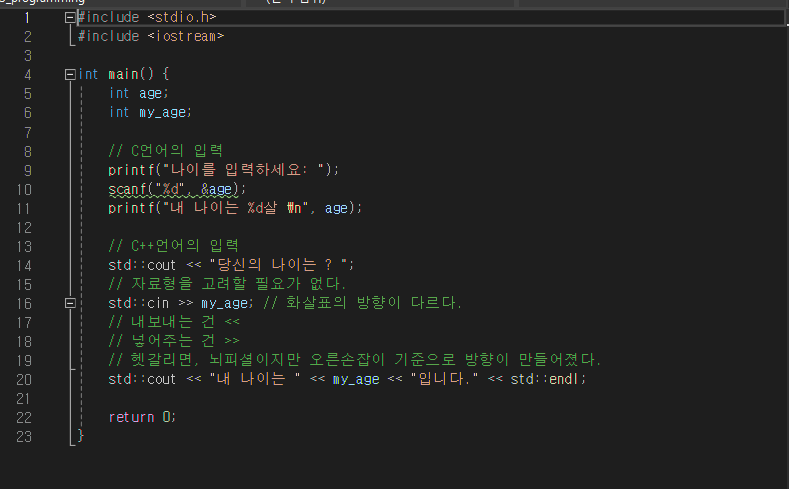The height and width of the screenshot is (489, 789).
Task: Click line number 1 in the gutter
Action: [27, 18]
